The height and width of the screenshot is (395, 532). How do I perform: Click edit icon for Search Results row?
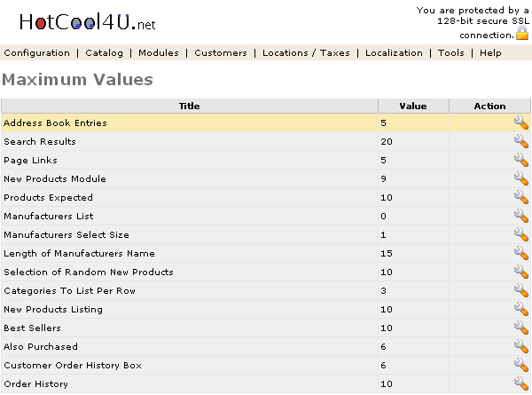(x=520, y=142)
